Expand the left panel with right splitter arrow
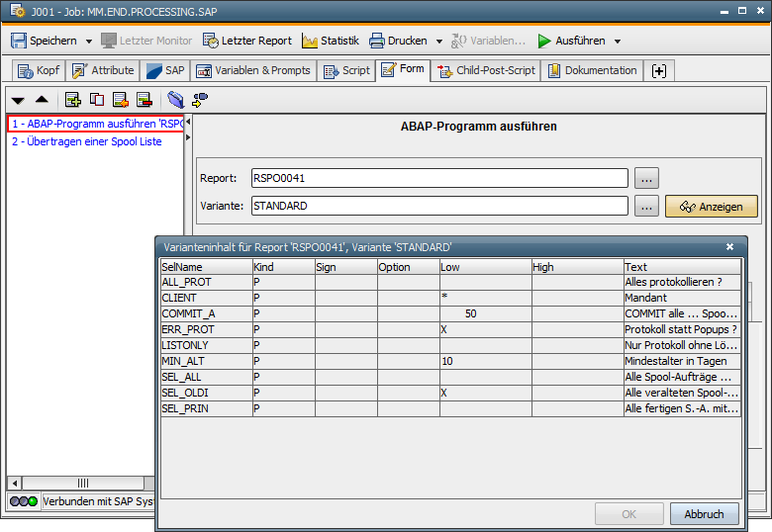Viewport: 772px width, 532px height. tap(188, 137)
